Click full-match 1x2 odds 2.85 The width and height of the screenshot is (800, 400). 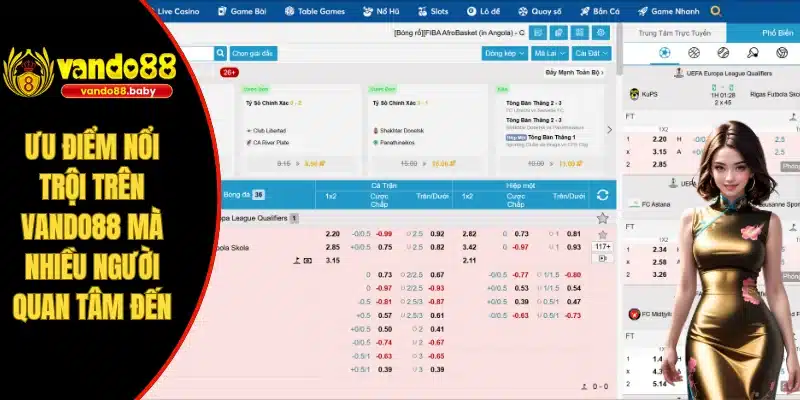333,247
